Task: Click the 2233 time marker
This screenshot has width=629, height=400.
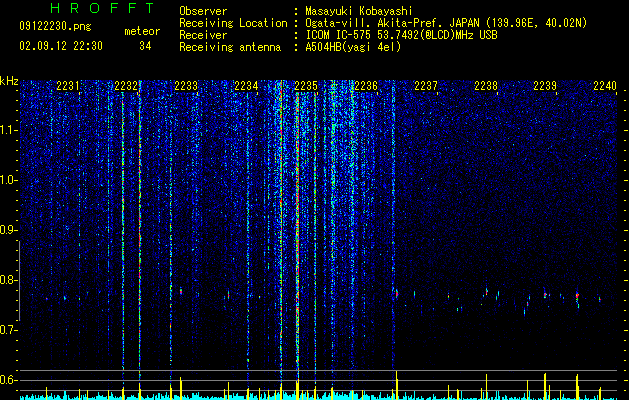Action: click(x=186, y=85)
